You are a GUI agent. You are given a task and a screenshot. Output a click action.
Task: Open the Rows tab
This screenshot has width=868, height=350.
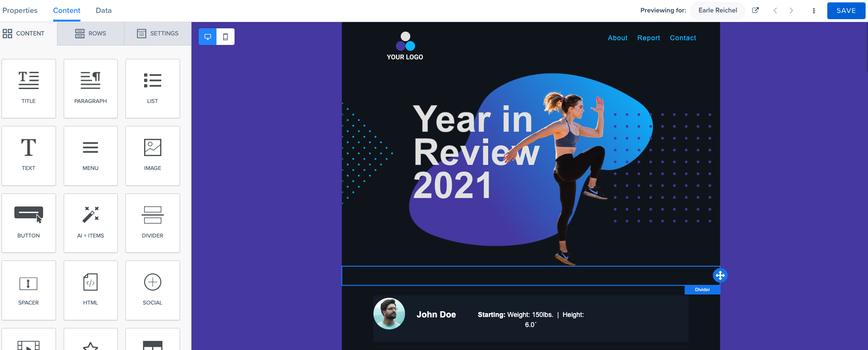tap(90, 34)
